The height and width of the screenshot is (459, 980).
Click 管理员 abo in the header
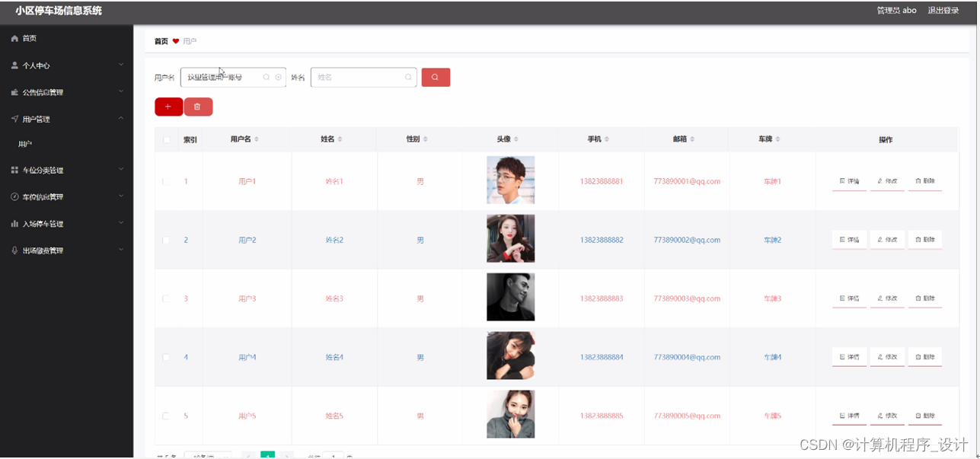896,11
